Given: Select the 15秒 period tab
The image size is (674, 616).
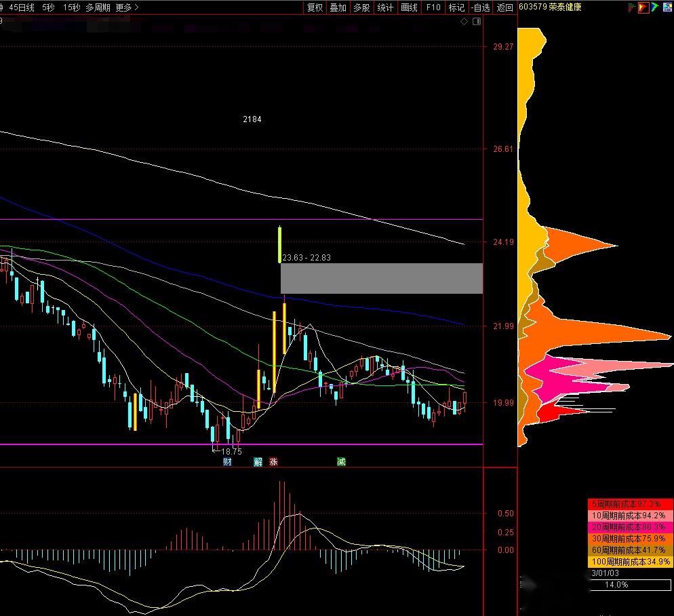Looking at the screenshot, I should (71, 7).
